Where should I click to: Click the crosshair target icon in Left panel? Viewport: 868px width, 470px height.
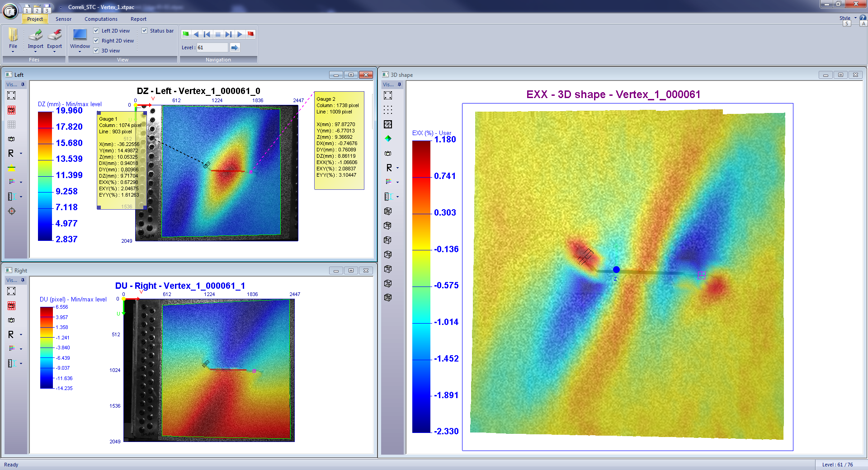(x=12, y=211)
